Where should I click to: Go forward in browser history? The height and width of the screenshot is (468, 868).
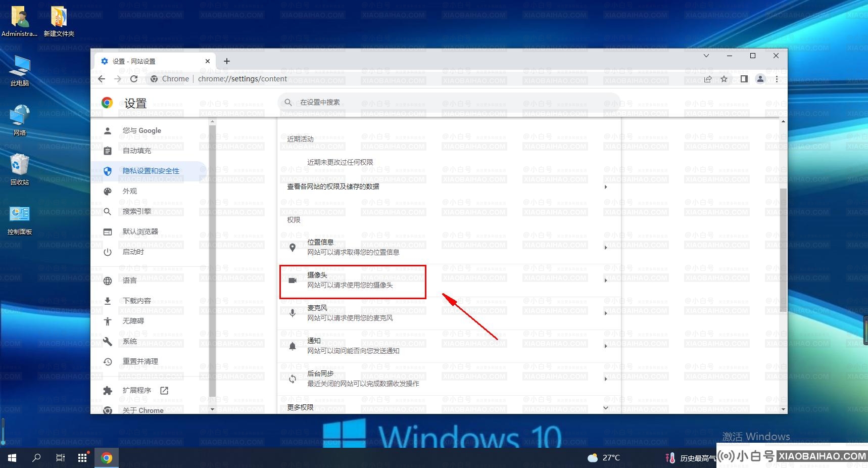[x=118, y=79]
